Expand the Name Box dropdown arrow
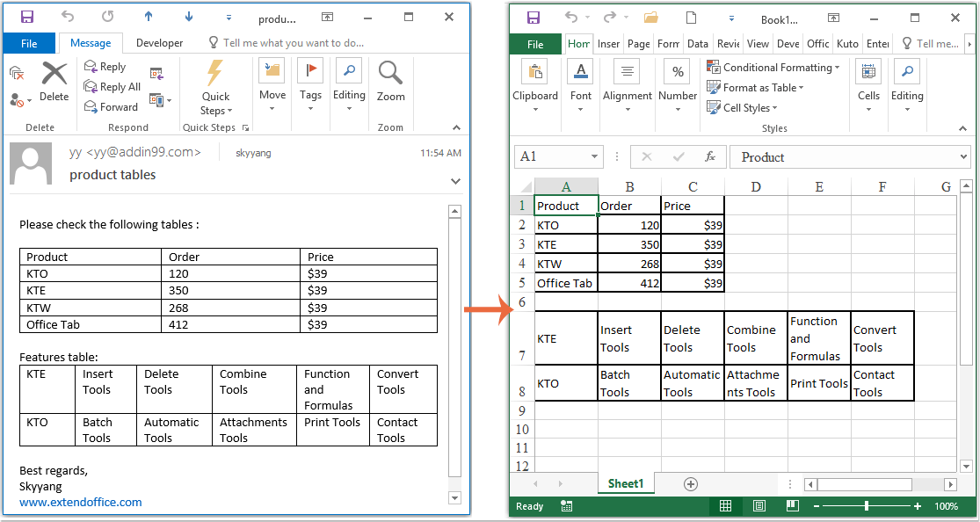The width and height of the screenshot is (980, 522). 594,157
